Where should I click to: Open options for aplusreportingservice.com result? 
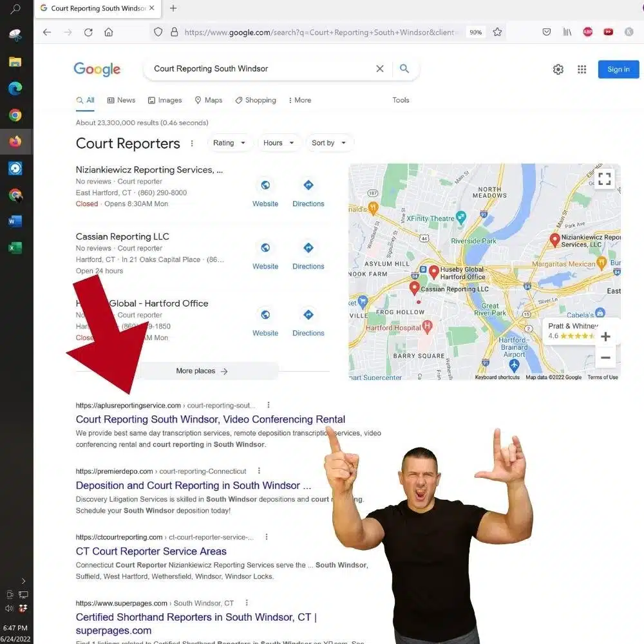click(x=268, y=405)
